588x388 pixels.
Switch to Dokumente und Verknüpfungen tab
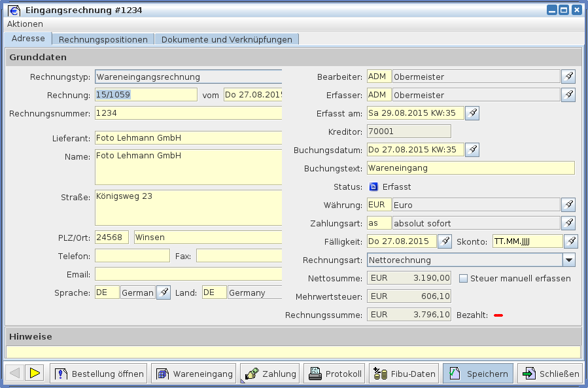226,39
